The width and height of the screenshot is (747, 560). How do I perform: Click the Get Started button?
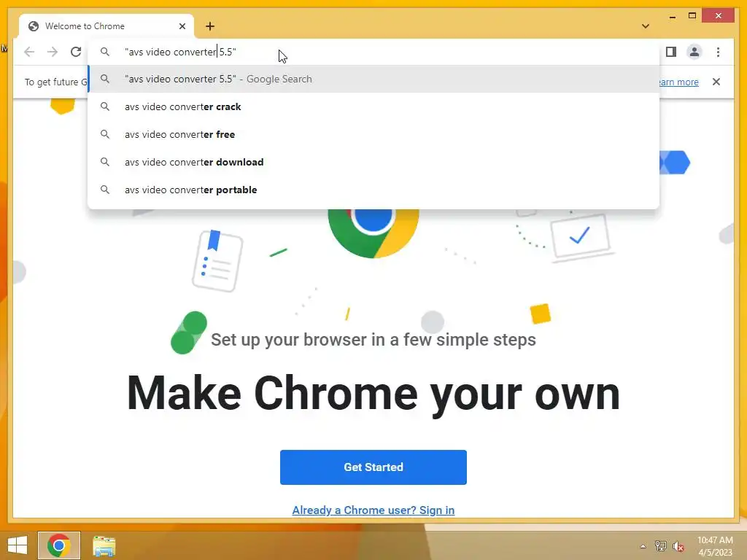click(373, 467)
